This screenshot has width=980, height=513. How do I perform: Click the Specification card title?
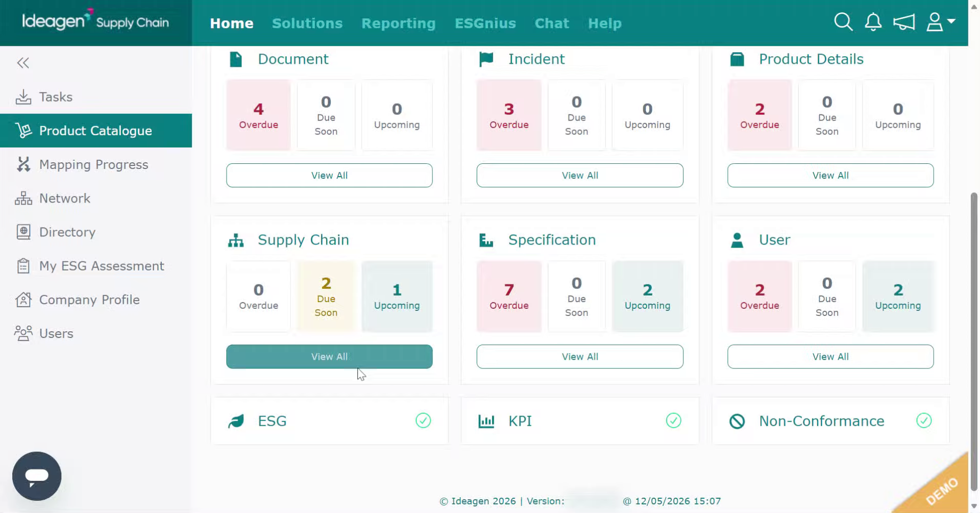(552, 240)
